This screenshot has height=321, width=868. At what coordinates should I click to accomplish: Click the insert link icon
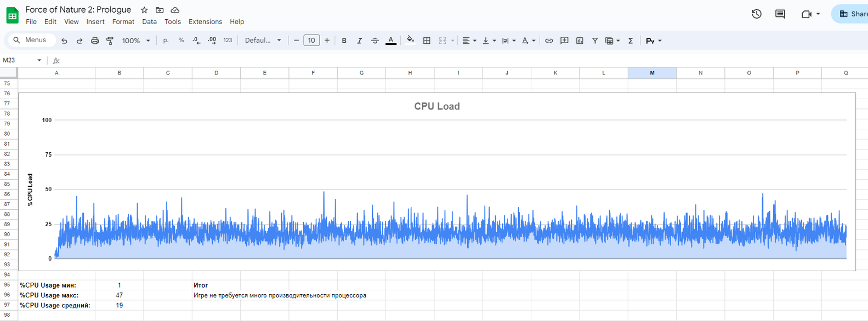tap(549, 41)
